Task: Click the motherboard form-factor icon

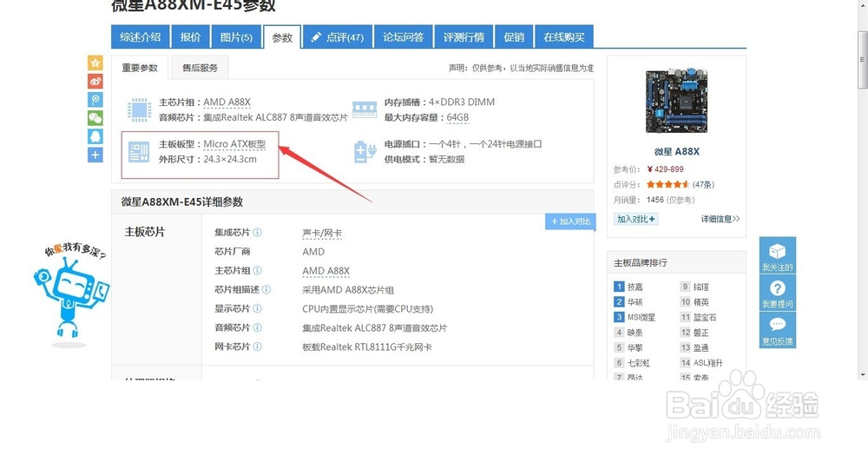Action: (x=139, y=152)
